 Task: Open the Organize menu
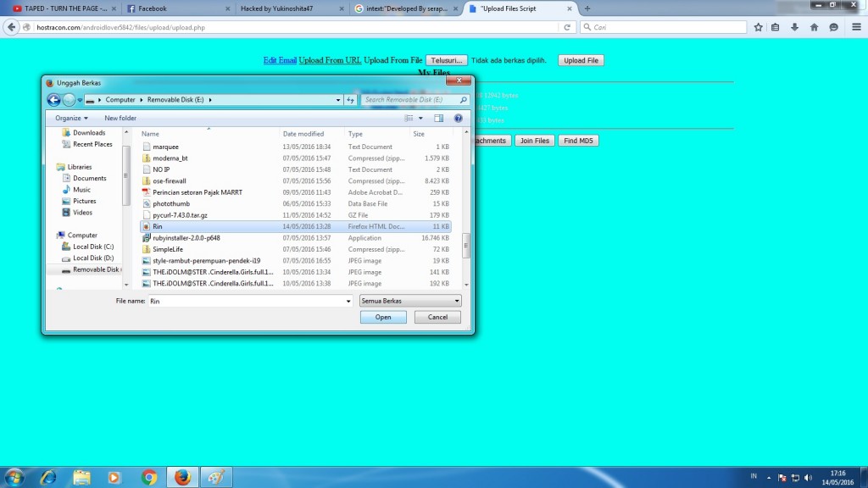click(x=71, y=118)
